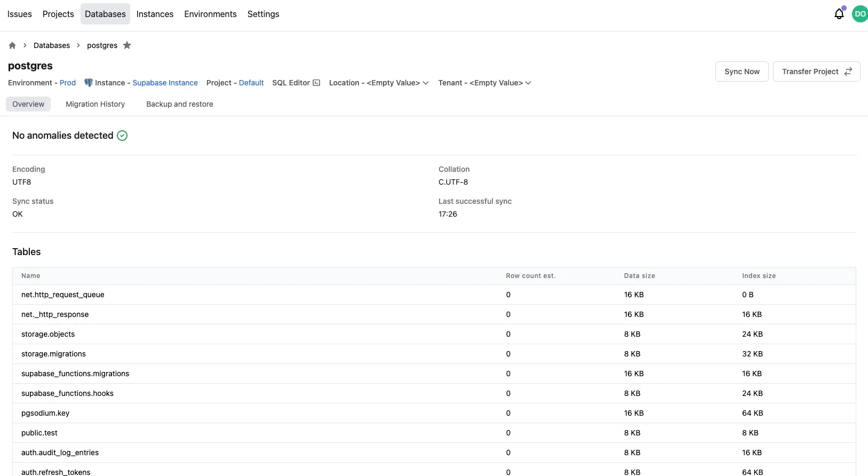Select the storage.migrations table row

tap(434, 354)
